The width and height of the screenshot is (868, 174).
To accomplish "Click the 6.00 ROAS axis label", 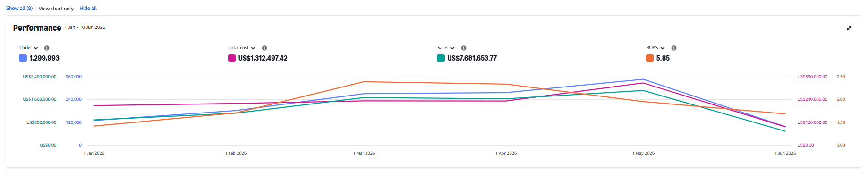I will 841,99.
